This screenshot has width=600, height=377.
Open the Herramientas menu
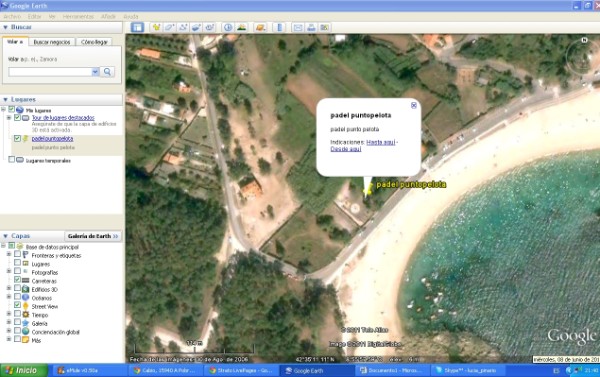coord(78,16)
